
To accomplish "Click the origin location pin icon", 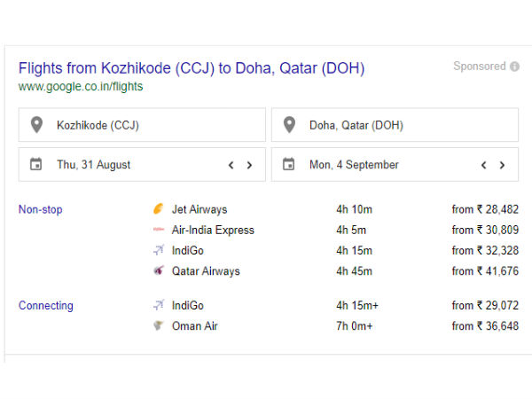I will click(x=36, y=125).
